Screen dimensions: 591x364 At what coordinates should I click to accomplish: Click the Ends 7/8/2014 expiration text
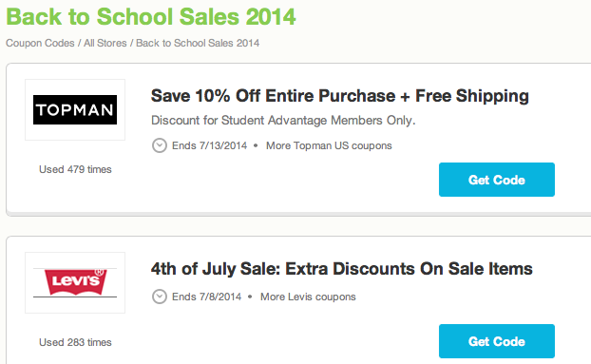tap(206, 297)
